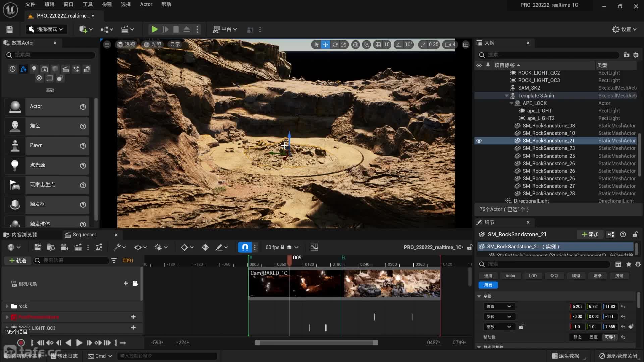Click the console command input field
644x362 pixels.
click(167, 356)
